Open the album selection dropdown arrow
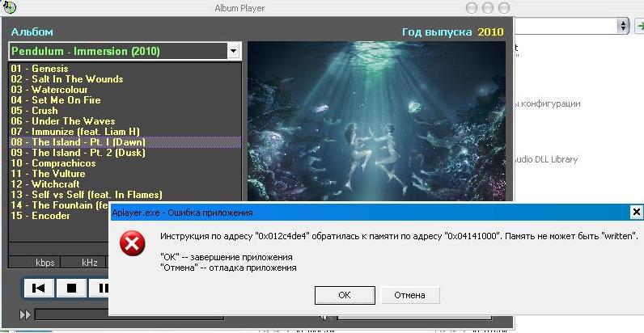 coord(233,51)
